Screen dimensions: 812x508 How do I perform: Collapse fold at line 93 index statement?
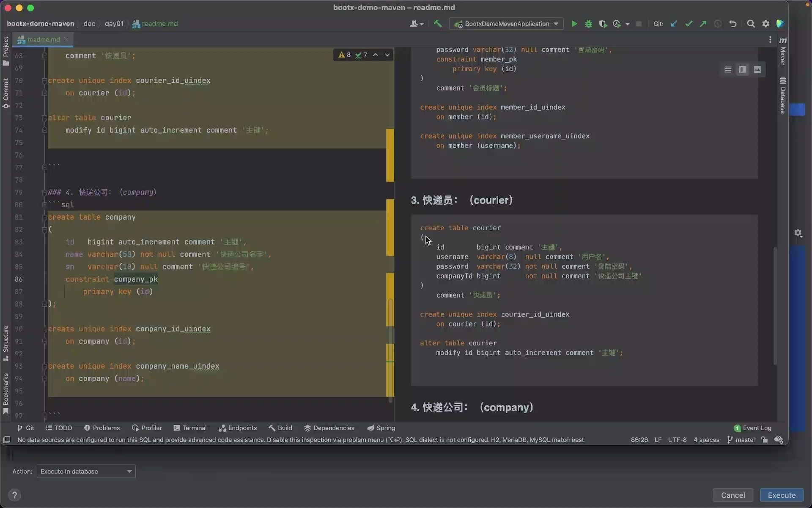coord(44,366)
